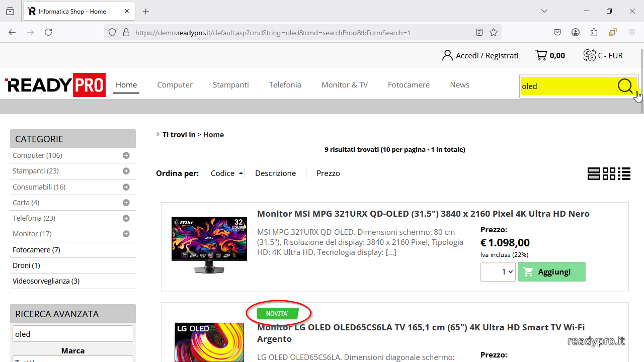The width and height of the screenshot is (644, 362).
Task: Bookmark this page with star icon
Action: tap(494, 32)
